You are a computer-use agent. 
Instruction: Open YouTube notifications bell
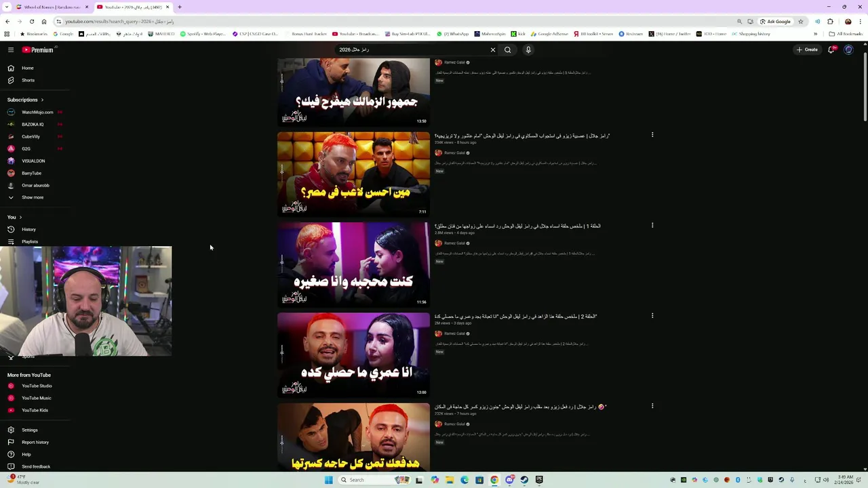pyautogui.click(x=831, y=49)
